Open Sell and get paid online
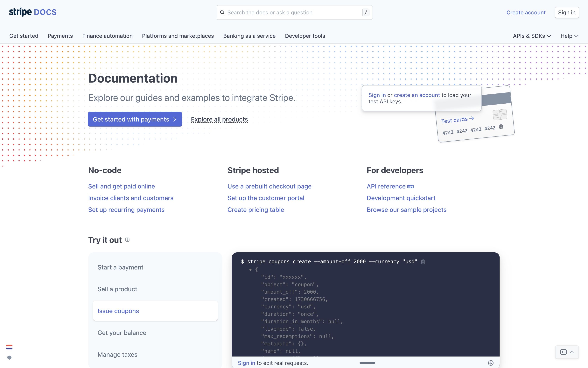Image resolution: width=588 pixels, height=368 pixels. click(x=122, y=187)
